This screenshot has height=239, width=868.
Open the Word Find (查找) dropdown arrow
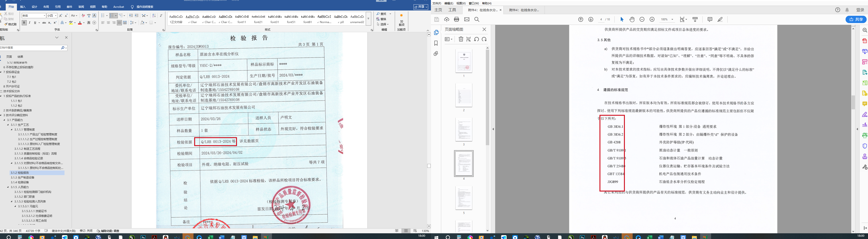(390, 14)
